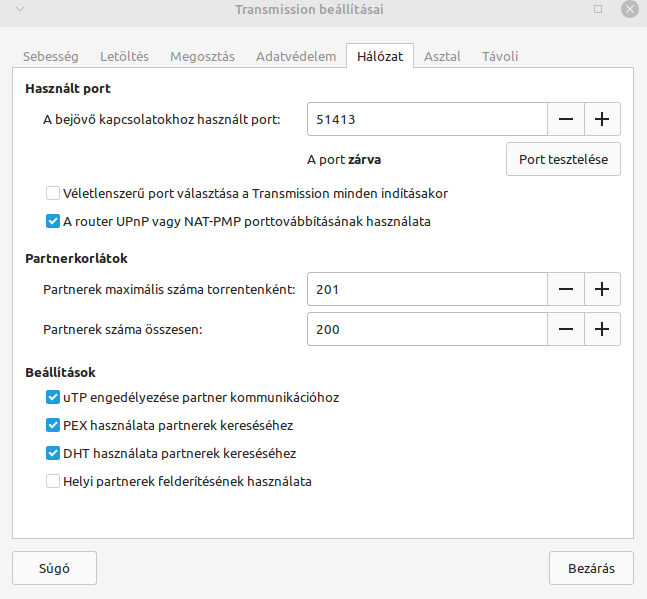Viewport: 647px width, 599px height.
Task: Disable UPnP or NAT-PMP port forwarding checkbox
Action: click(x=53, y=221)
